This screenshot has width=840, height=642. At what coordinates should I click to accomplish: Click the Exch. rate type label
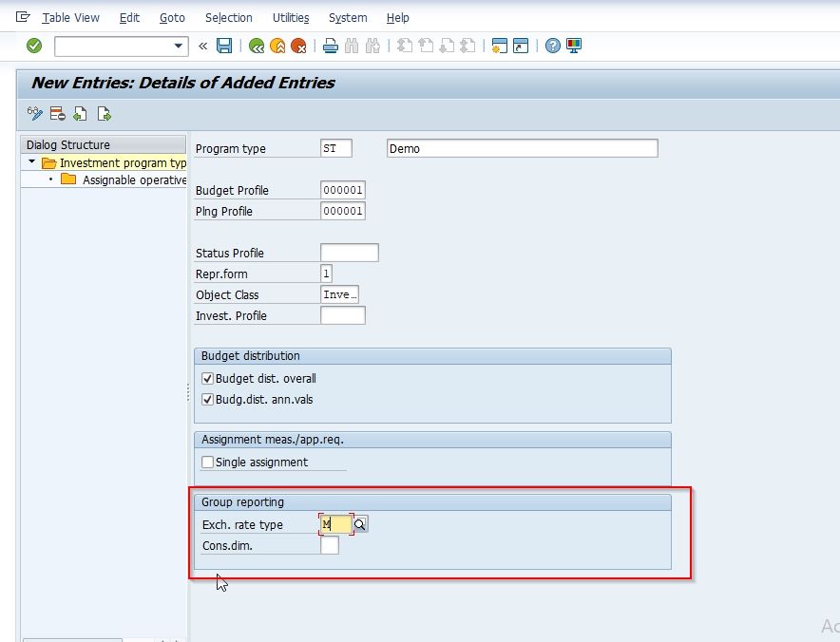(242, 525)
